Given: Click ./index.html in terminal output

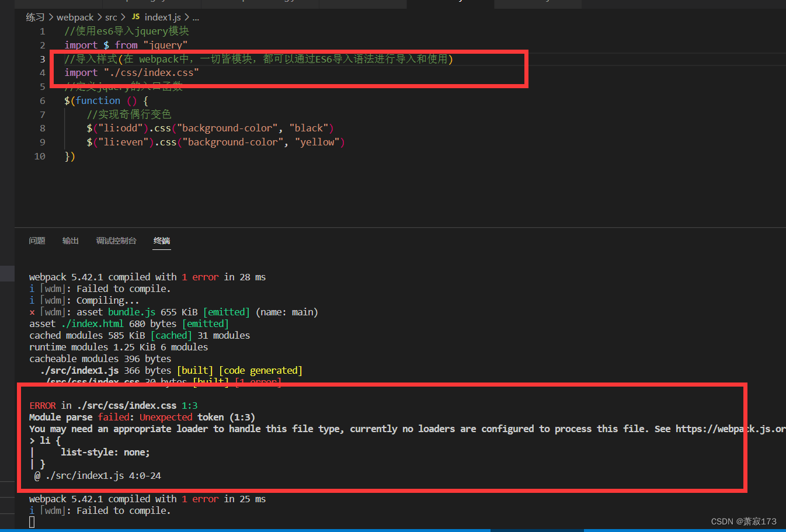Looking at the screenshot, I should [x=92, y=324].
